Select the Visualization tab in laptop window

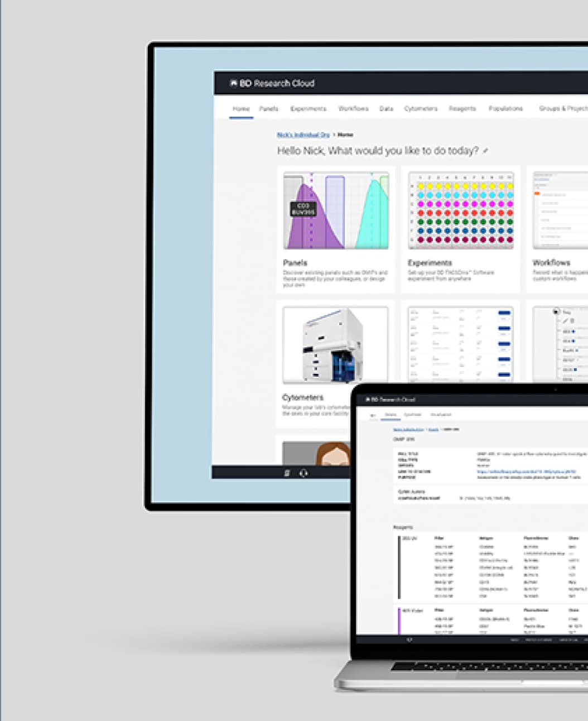441,415
